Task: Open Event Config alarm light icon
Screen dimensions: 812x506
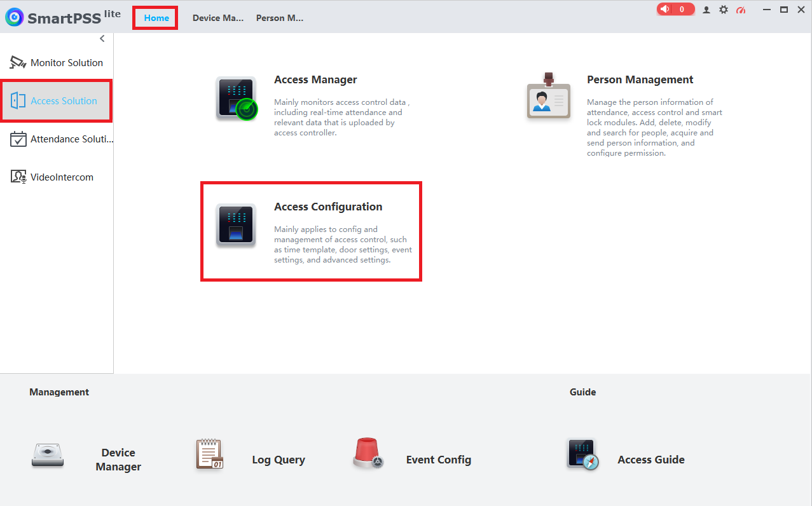Action: [367, 453]
